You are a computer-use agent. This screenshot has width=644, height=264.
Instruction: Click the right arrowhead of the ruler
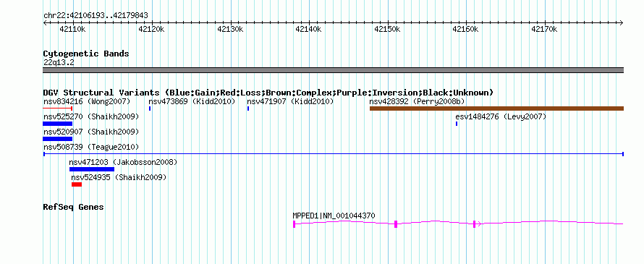(622, 22)
